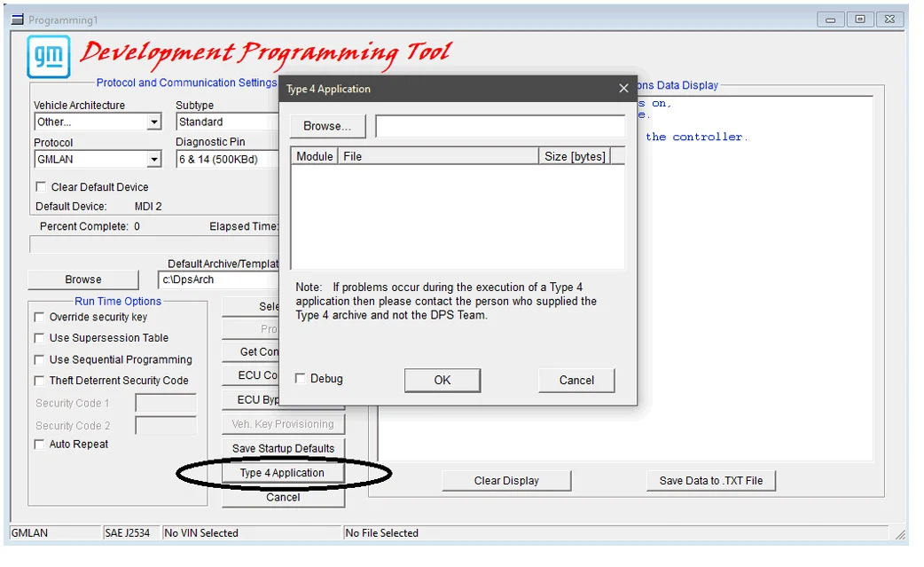This screenshot has width=924, height=567.
Task: Click the Programming1 window title icon
Action: [18, 20]
